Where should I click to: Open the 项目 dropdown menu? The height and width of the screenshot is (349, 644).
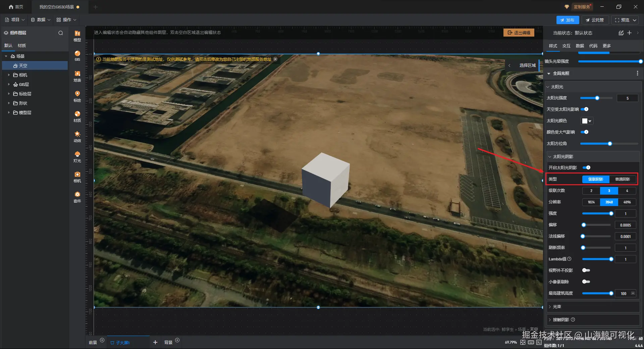click(15, 20)
